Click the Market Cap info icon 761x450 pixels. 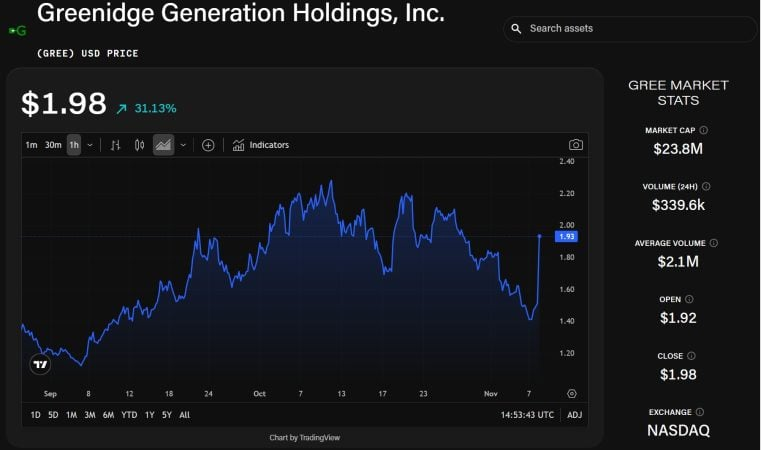point(704,130)
